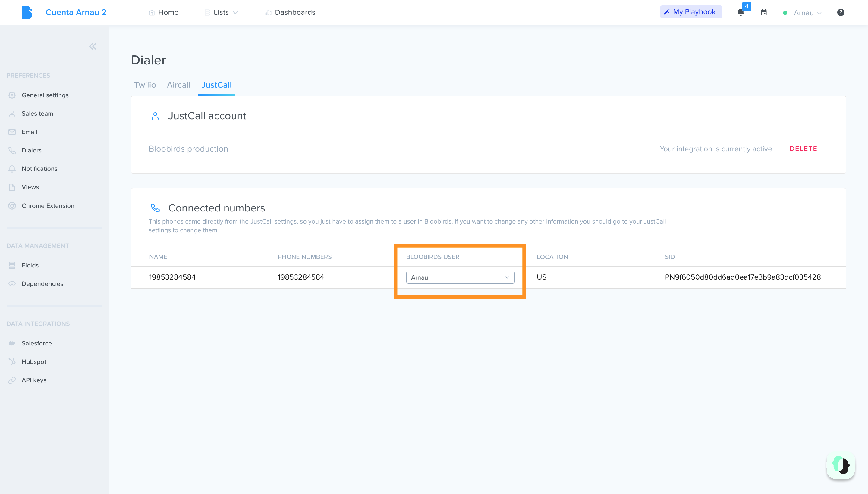Click the Views document icon

(x=12, y=187)
